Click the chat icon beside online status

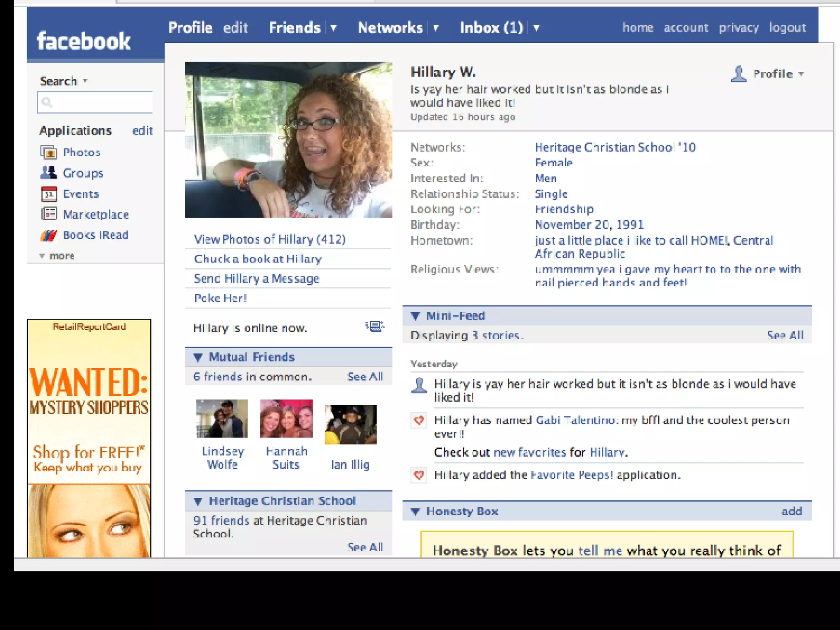374,326
